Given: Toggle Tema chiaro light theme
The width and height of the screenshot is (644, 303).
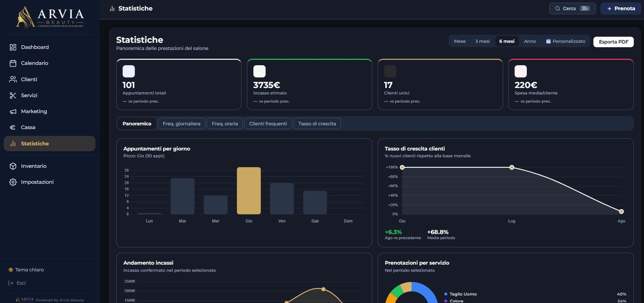Looking at the screenshot, I should [26, 270].
